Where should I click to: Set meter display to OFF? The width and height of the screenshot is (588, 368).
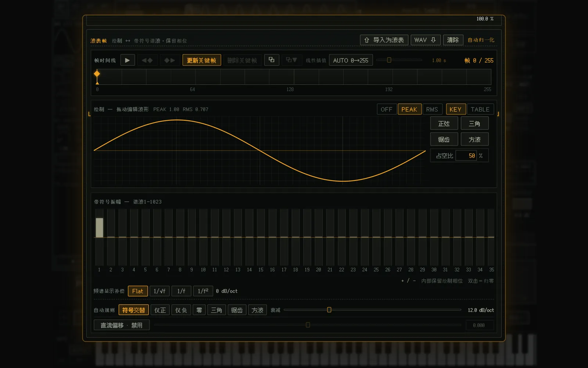(x=387, y=109)
